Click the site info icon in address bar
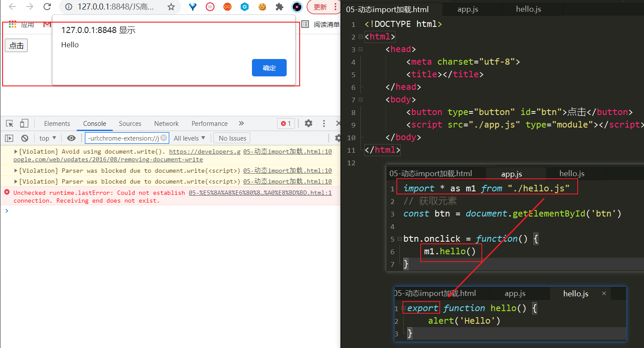The width and height of the screenshot is (644, 348). [x=69, y=7]
